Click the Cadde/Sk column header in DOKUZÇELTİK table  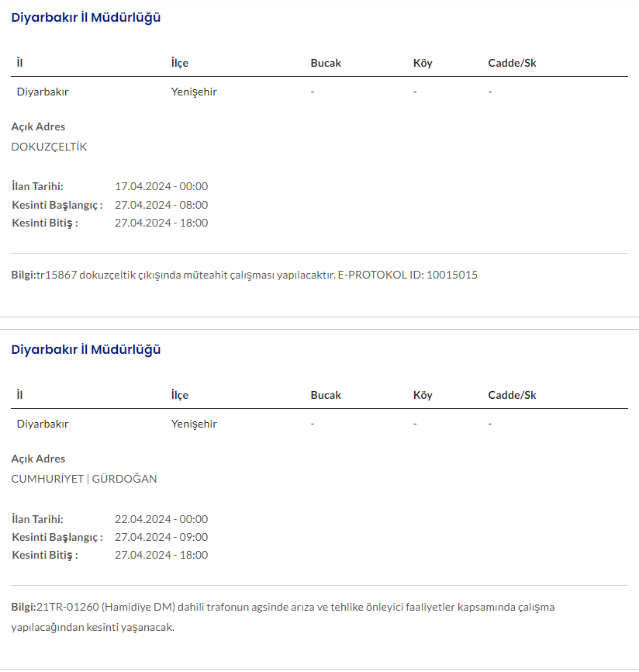coord(512,63)
